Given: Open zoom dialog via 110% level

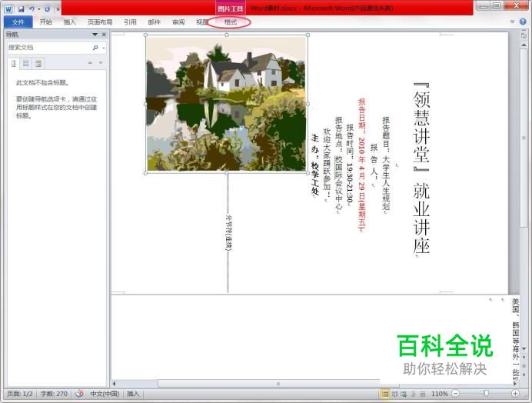Looking at the screenshot, I should click(x=440, y=394).
